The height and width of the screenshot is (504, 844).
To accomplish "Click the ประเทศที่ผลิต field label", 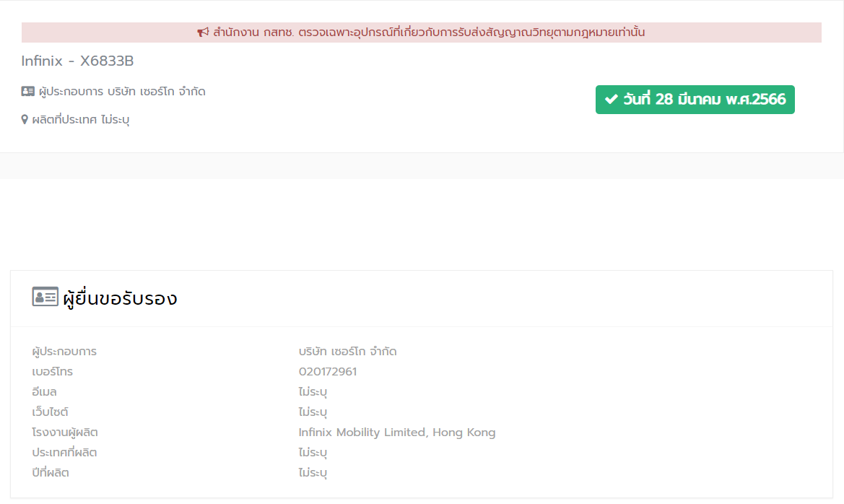I will 64,453.
